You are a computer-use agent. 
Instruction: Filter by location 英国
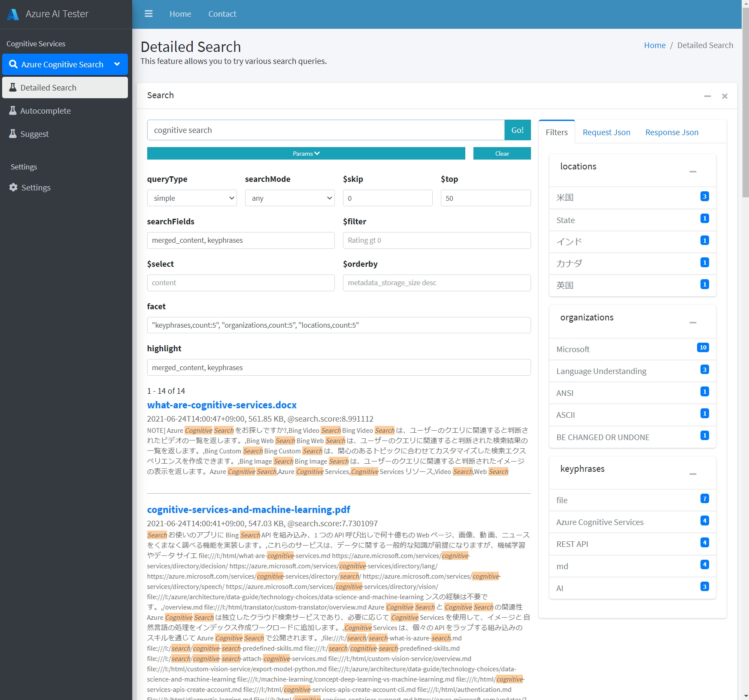(x=633, y=286)
